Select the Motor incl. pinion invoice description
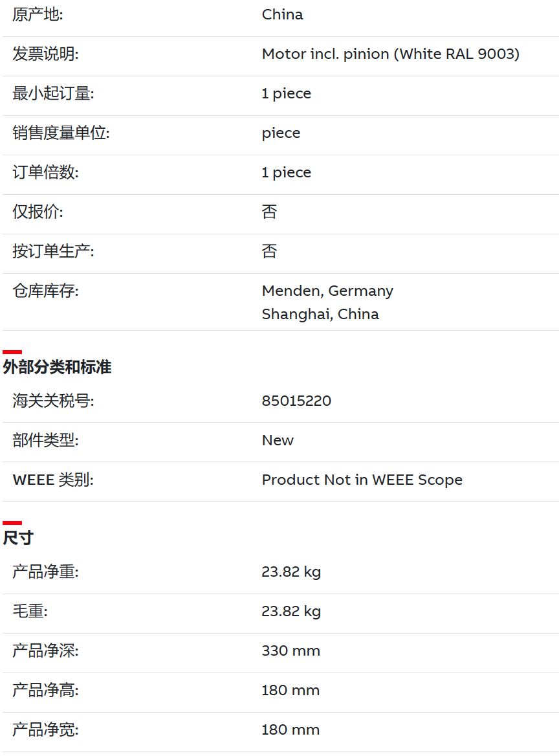Viewport: 559px width, 756px height. pyautogui.click(x=390, y=54)
